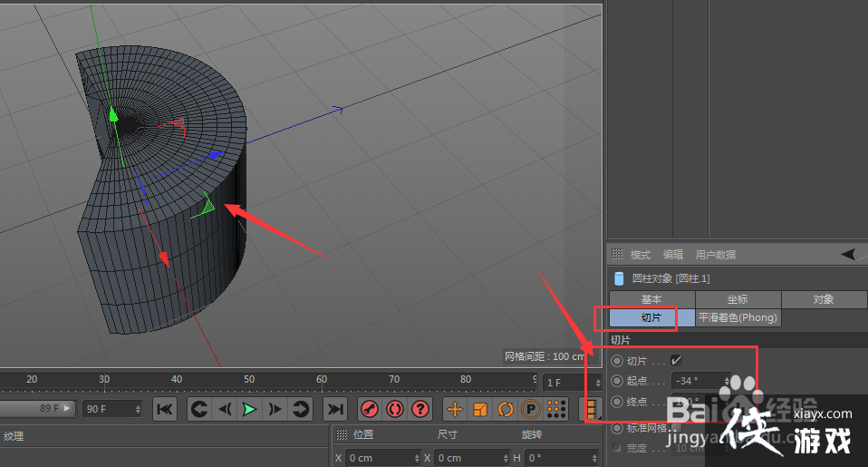This screenshot has width=868, height=467.
Task: Toggle position keyframe recording move icon
Action: [x=455, y=409]
